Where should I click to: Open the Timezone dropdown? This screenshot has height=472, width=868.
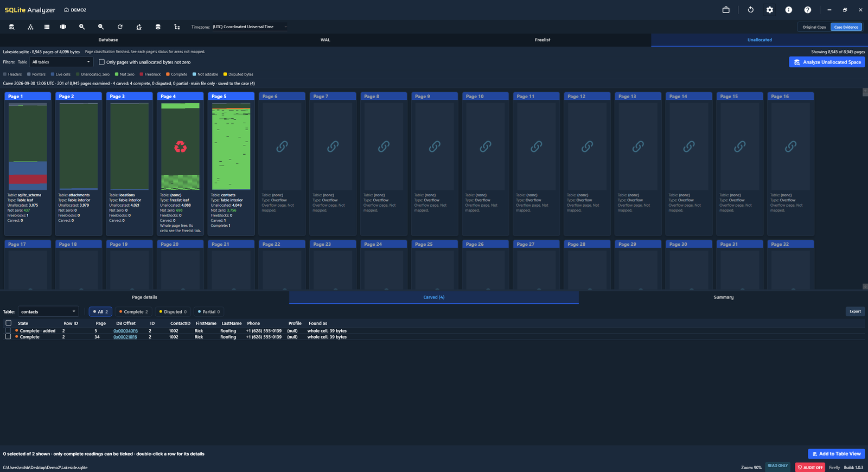250,27
